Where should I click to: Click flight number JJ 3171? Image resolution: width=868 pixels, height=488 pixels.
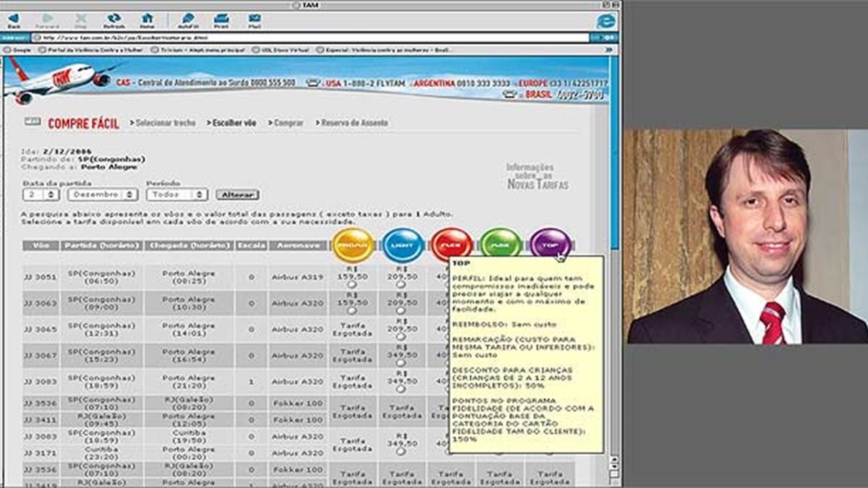click(39, 453)
